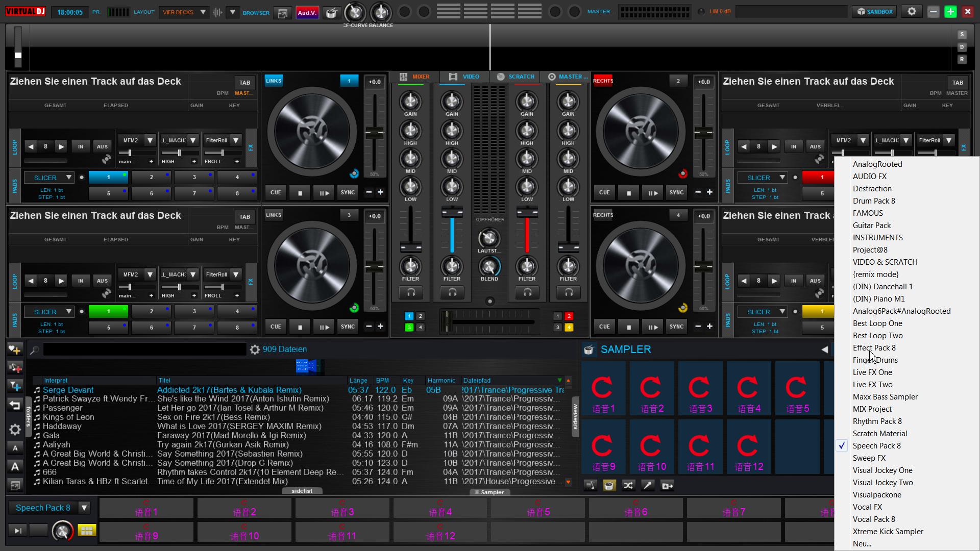Toggle the D button at waveform right edge
980x551 pixels.
[x=962, y=47]
